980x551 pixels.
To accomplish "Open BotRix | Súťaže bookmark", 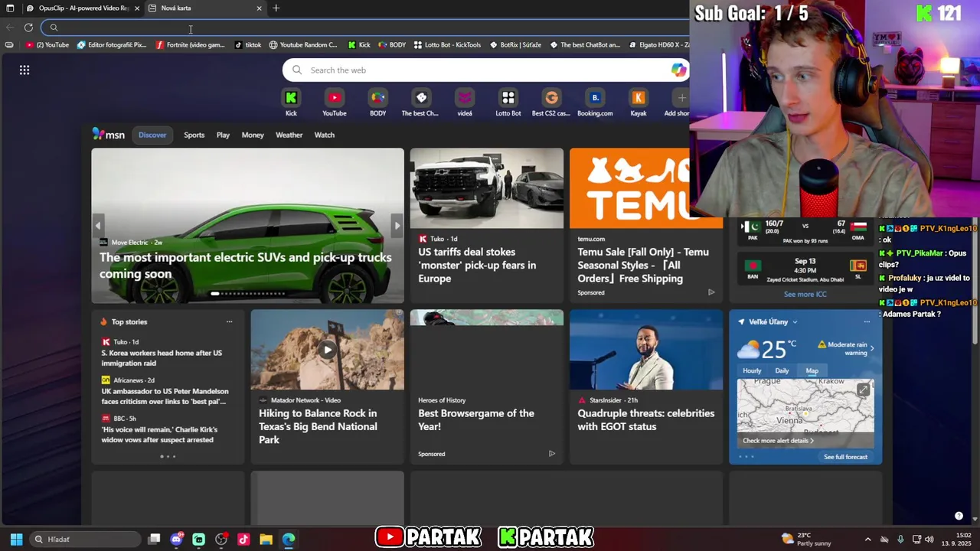I will [x=515, y=45].
